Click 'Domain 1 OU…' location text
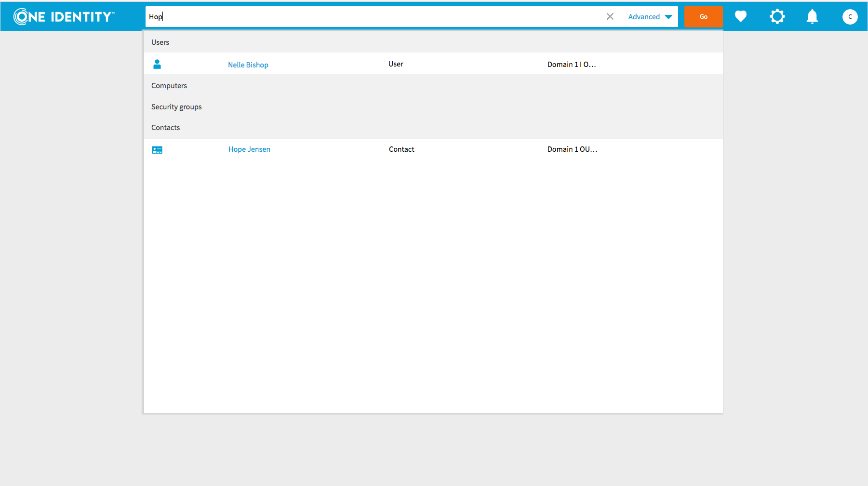Screen dimensions: 868x486 [572, 149]
